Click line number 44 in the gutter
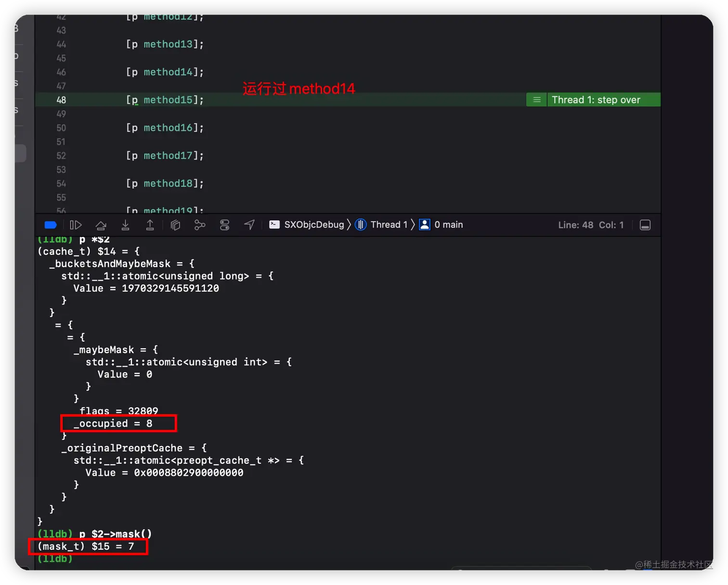The height and width of the screenshot is (585, 728). coord(61,44)
